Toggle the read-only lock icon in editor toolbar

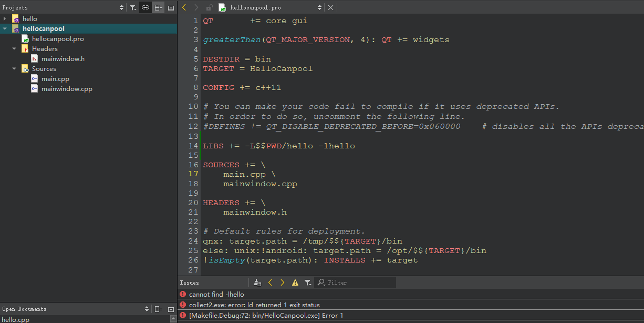click(x=209, y=7)
